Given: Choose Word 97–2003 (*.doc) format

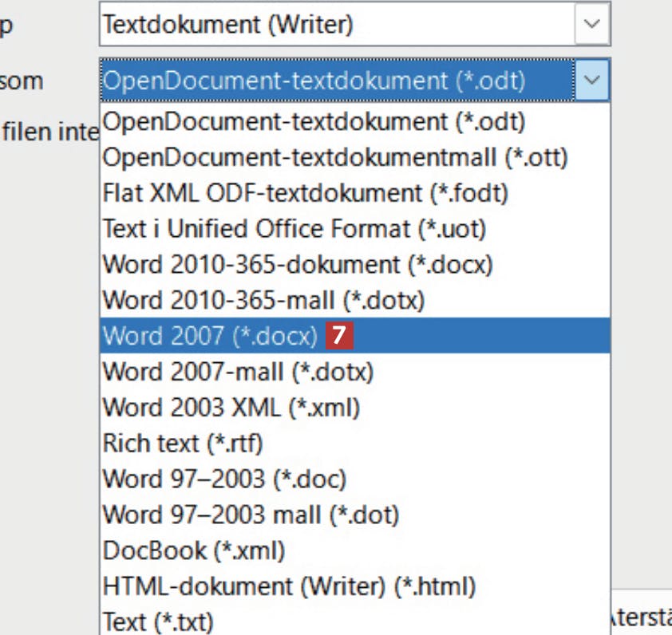Looking at the screenshot, I should [x=224, y=479].
